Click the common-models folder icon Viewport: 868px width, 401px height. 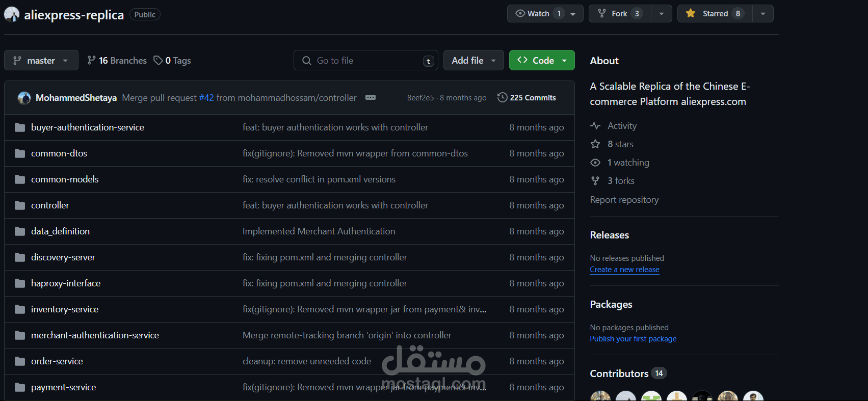click(x=20, y=179)
